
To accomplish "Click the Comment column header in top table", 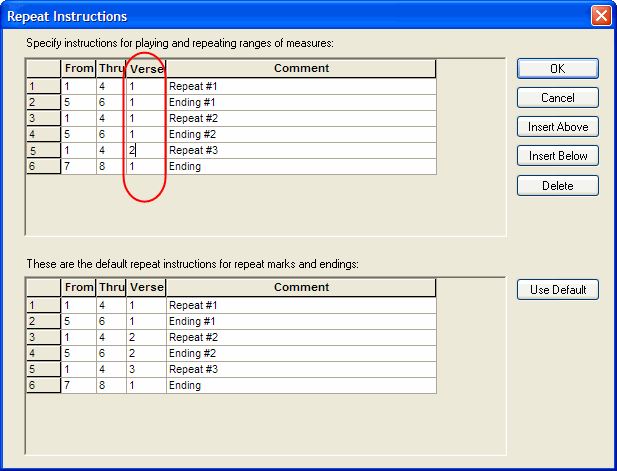I will 301,68.
